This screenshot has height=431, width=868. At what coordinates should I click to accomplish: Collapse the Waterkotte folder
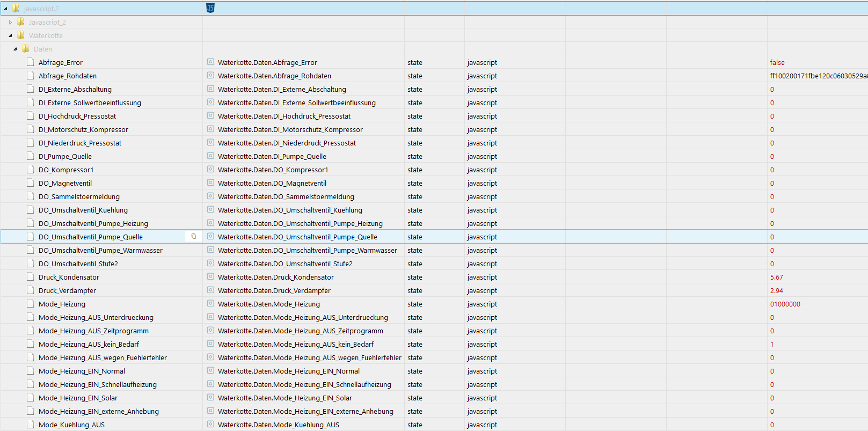[x=10, y=35]
